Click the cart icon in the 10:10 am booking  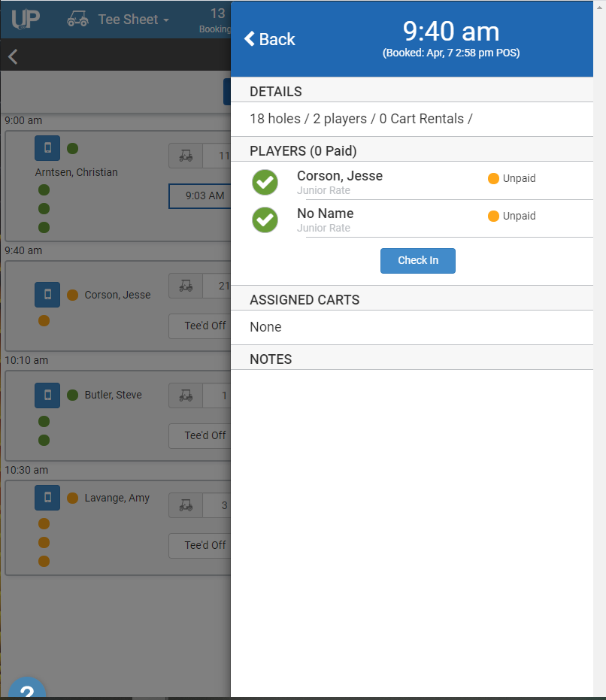(186, 395)
